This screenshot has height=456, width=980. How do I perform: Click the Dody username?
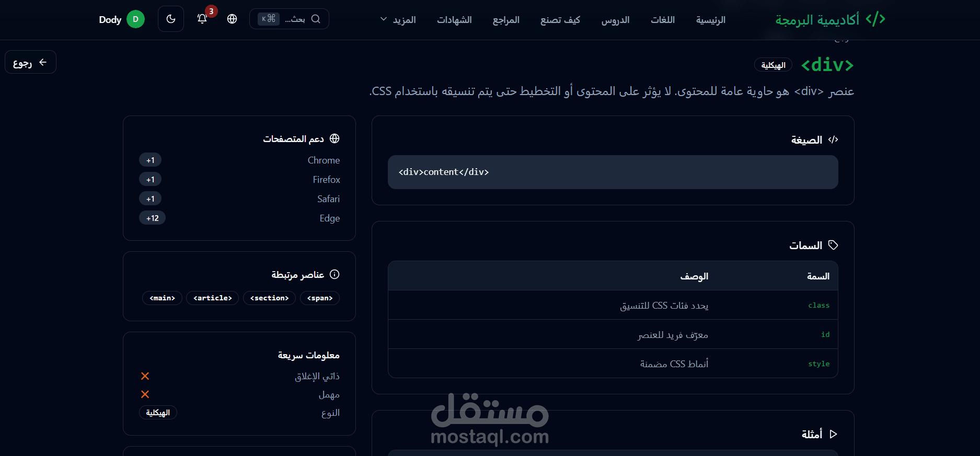point(110,19)
